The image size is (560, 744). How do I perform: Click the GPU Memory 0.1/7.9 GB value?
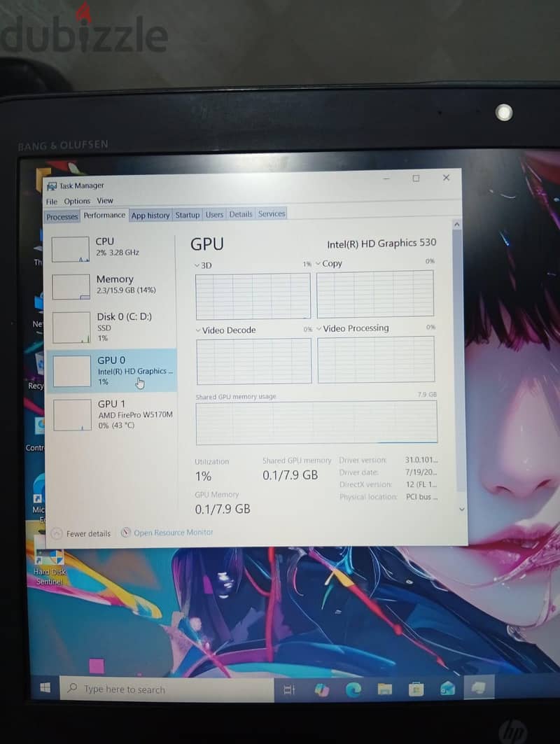pos(222,509)
